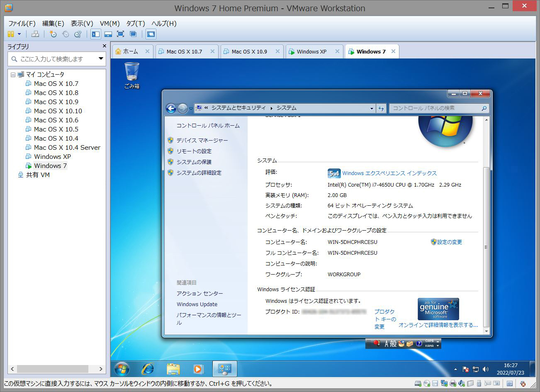540x392 pixels.
Task: Launch Internet Explorer from the taskbar
Action: point(148,368)
